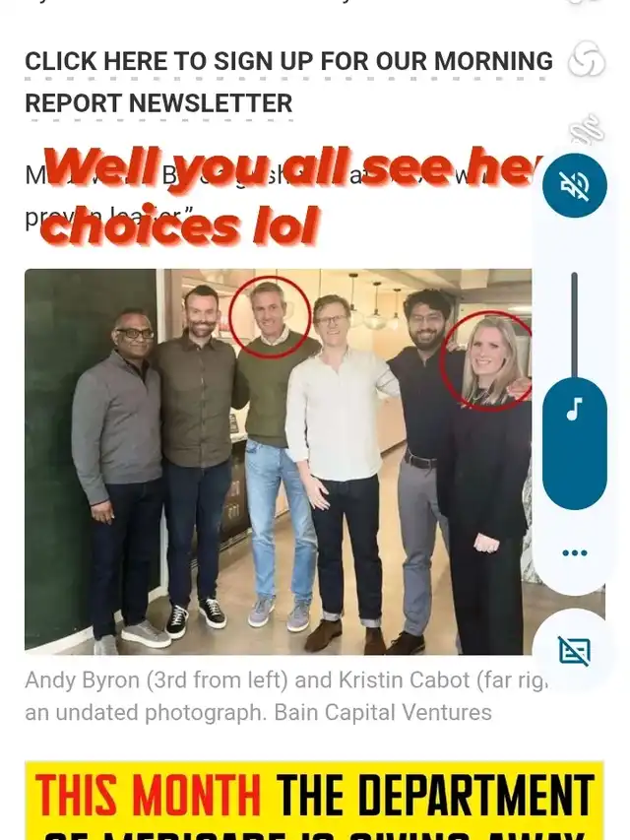Tap the music note media volume icon

coord(574,410)
